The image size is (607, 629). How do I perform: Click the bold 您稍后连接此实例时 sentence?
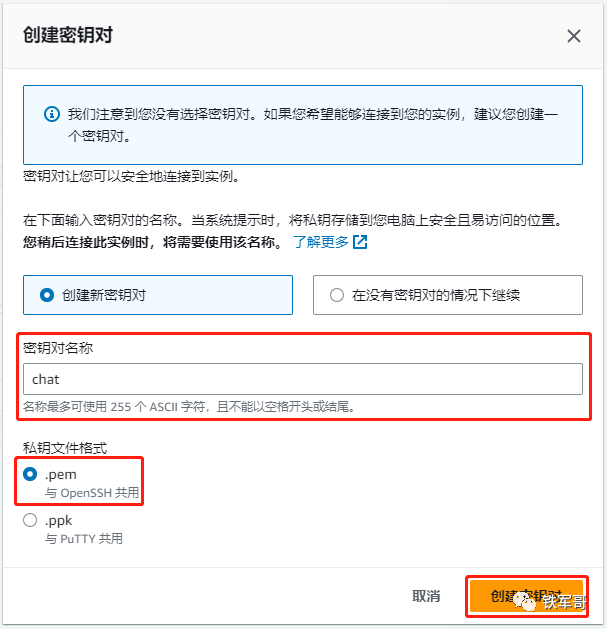[153, 242]
